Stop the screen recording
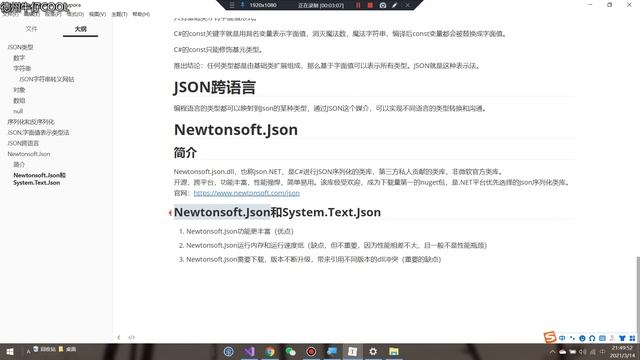 [x=370, y=5]
